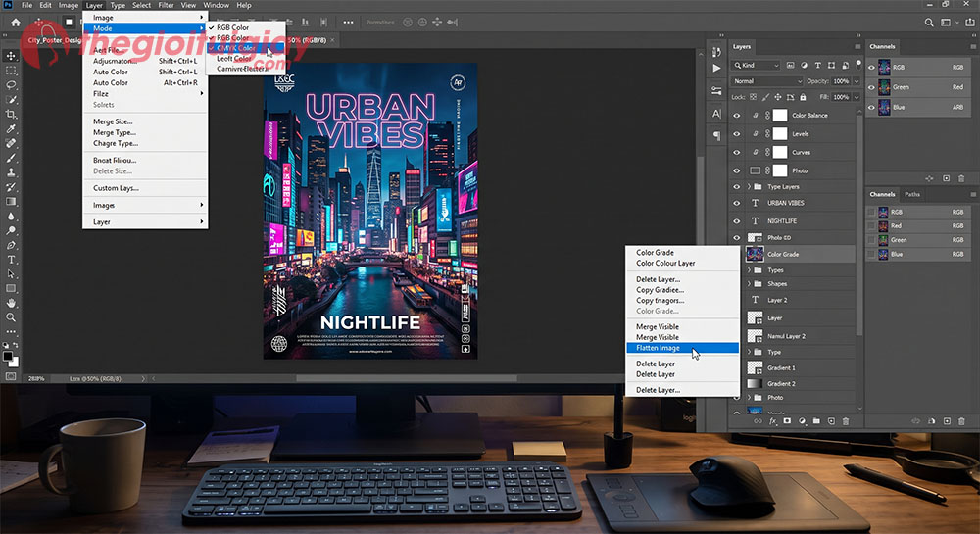
Task: Open the Layers panel flyout menu
Action: [x=857, y=47]
